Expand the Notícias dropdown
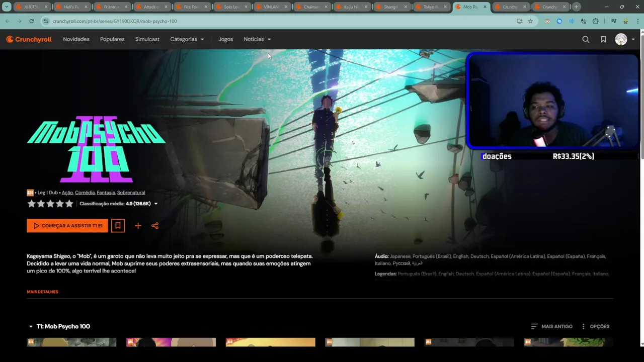The height and width of the screenshot is (362, 644). [x=257, y=39]
